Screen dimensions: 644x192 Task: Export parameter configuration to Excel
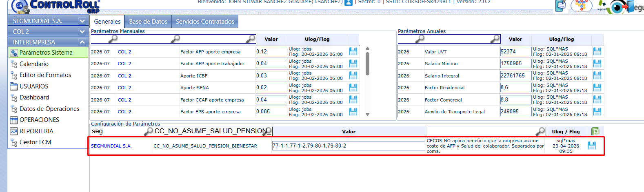(x=595, y=131)
